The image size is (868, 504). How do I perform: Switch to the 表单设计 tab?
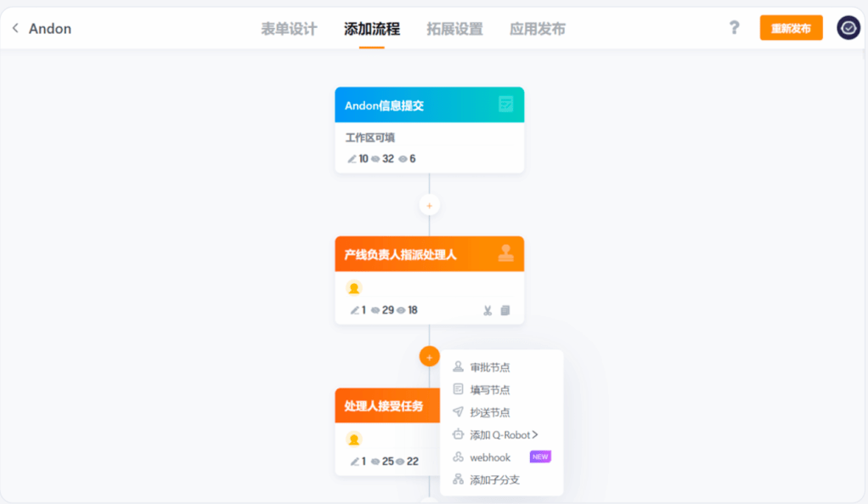289,29
